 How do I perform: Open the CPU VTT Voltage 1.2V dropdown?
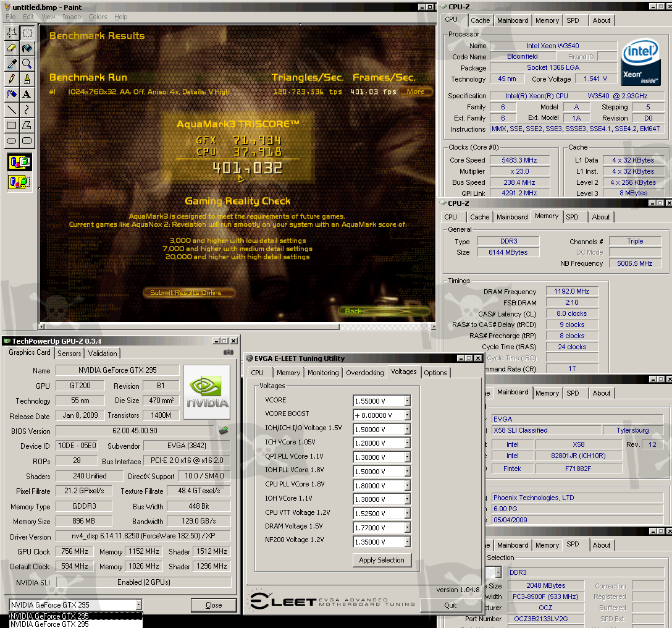[407, 514]
